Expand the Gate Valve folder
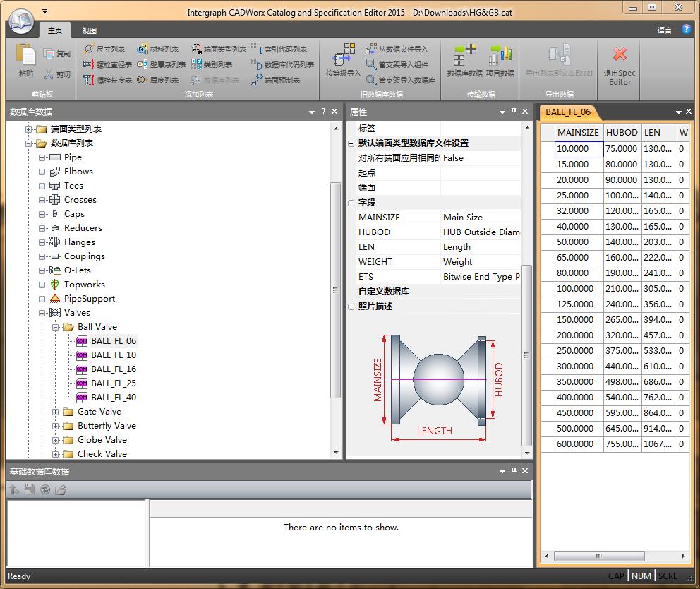The height and width of the screenshot is (589, 700). tap(55, 412)
